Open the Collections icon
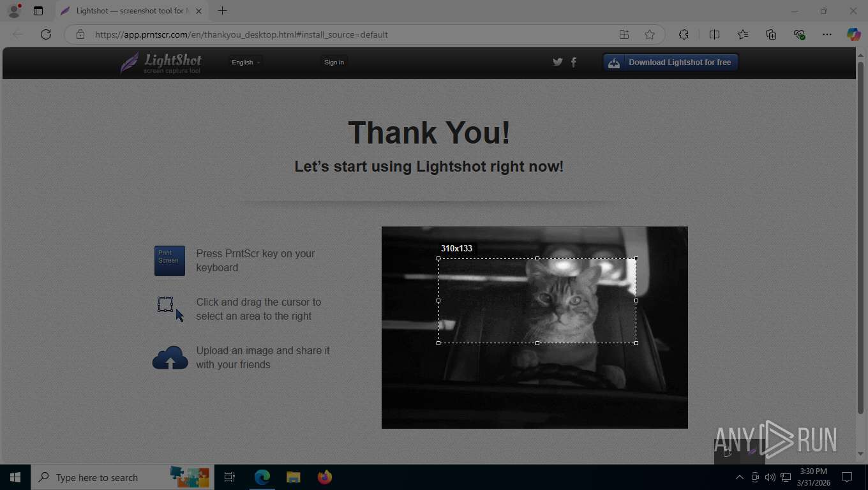868x490 pixels. [771, 34]
